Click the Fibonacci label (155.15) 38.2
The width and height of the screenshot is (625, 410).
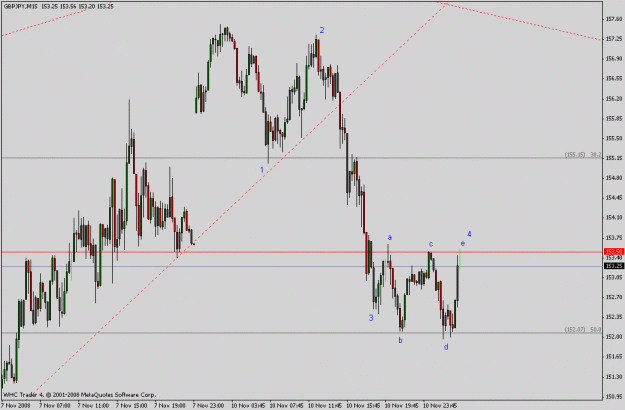[583, 155]
